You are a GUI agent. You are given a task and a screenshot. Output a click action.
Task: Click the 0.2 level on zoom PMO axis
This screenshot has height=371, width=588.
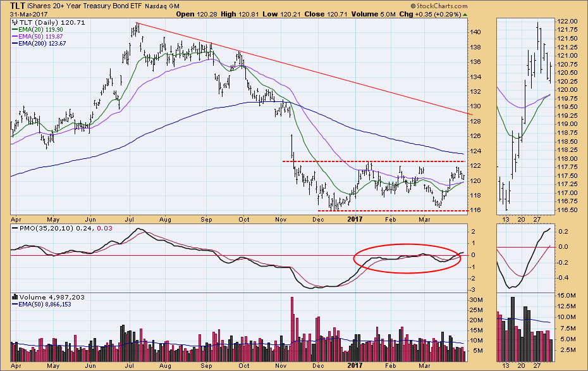point(563,232)
